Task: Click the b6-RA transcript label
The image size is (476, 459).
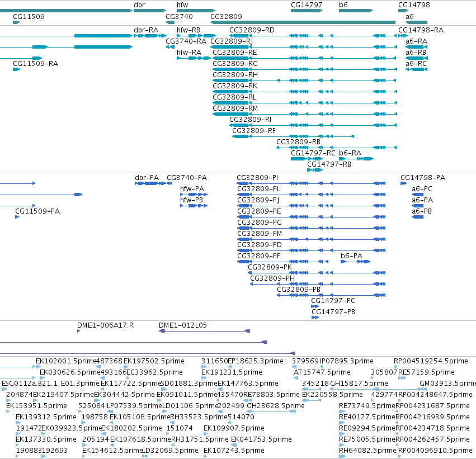Action: [x=350, y=153]
